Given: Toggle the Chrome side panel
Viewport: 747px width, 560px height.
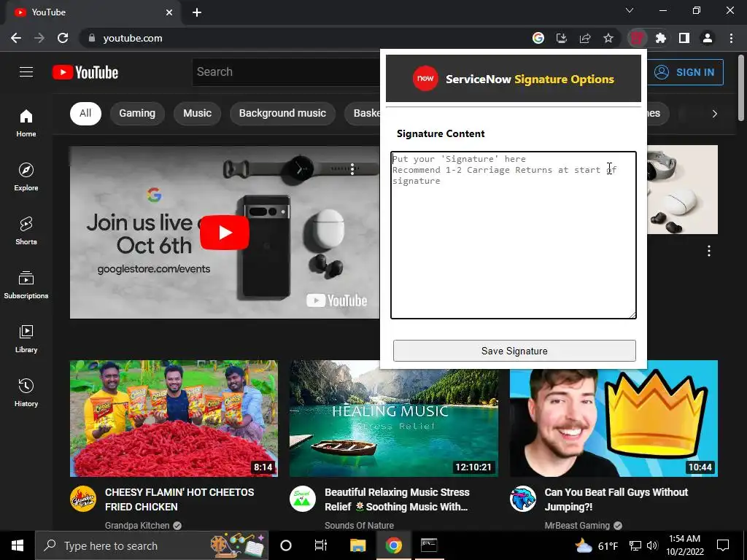Looking at the screenshot, I should tap(684, 38).
